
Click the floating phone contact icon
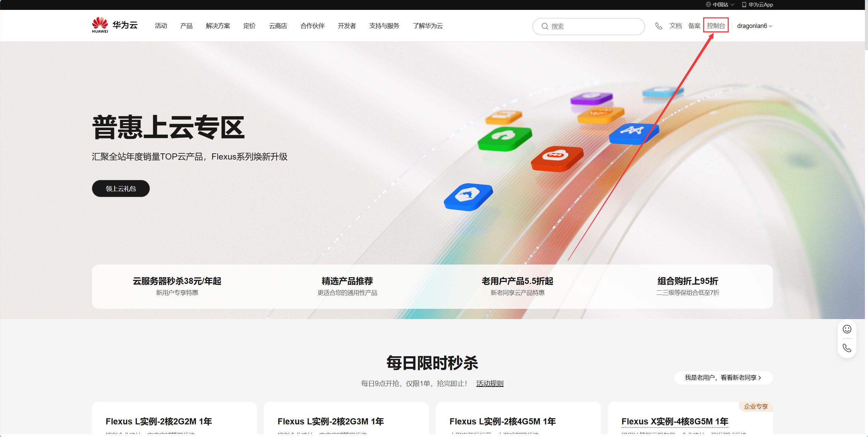[x=847, y=348]
